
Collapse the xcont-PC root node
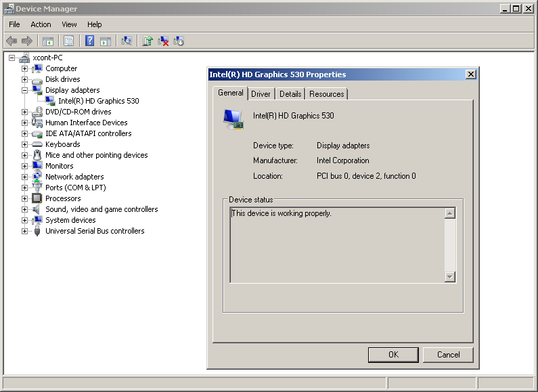(12, 58)
